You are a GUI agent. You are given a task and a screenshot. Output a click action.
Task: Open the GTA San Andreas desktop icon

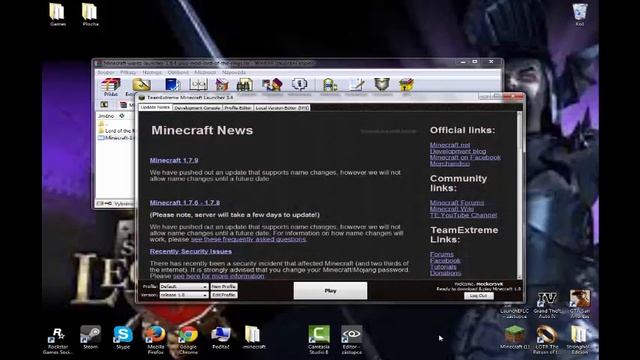pos(580,304)
